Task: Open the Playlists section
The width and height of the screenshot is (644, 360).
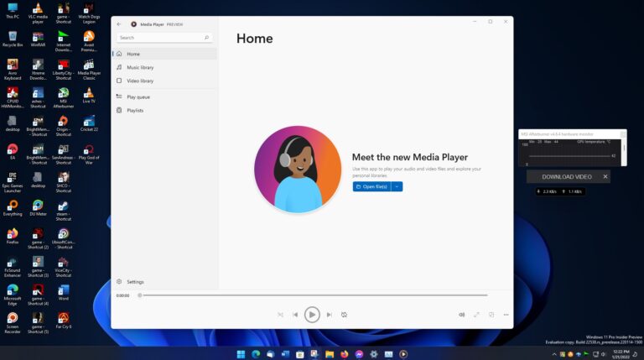Action: [x=164, y=111]
